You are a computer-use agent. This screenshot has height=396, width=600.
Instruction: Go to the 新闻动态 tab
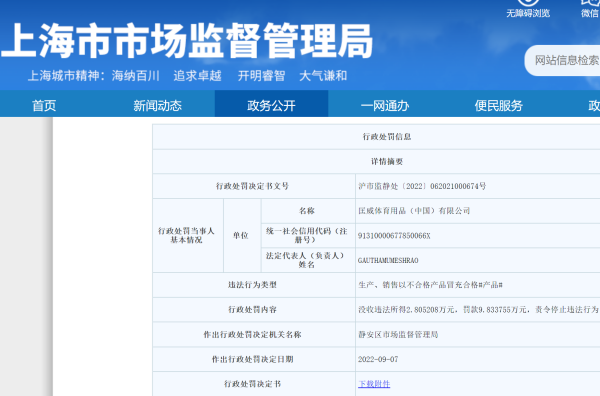click(158, 105)
